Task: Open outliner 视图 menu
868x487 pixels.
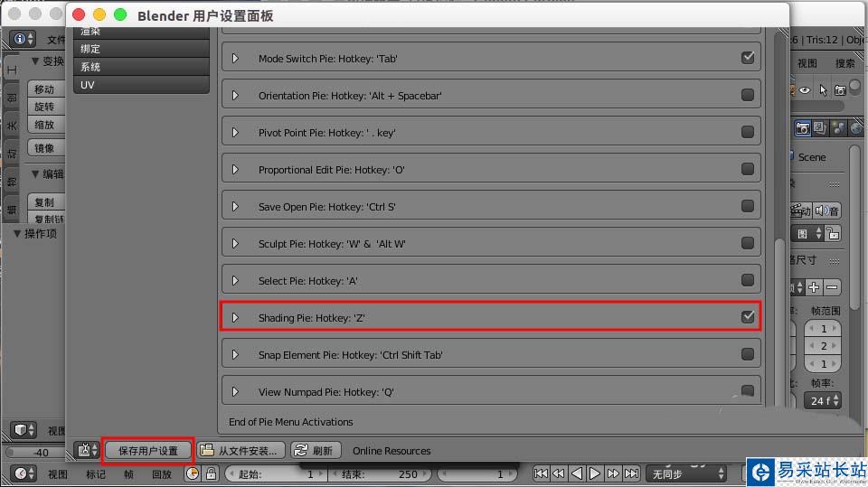Action: pos(807,63)
